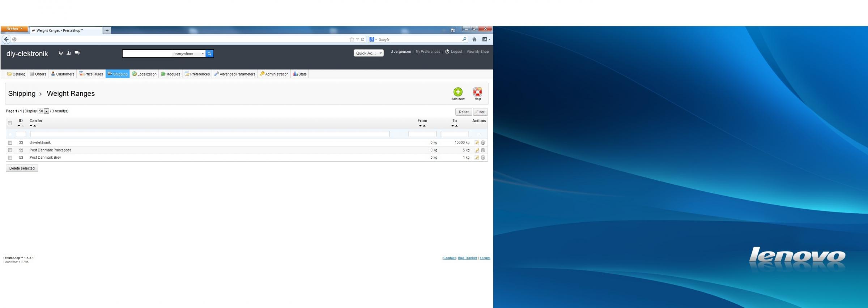Open the messages speech-bubble icon in header
The height and width of the screenshot is (308, 868).
coord(77,53)
